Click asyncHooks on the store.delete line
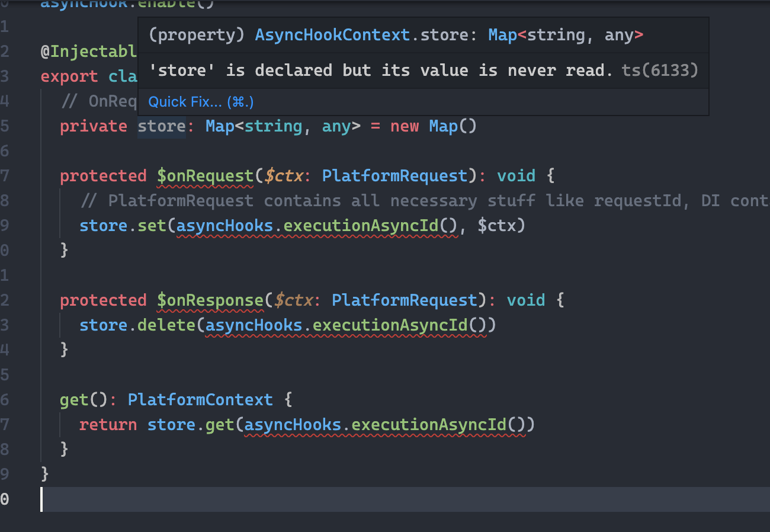Image resolution: width=770 pixels, height=532 pixels. [254, 325]
